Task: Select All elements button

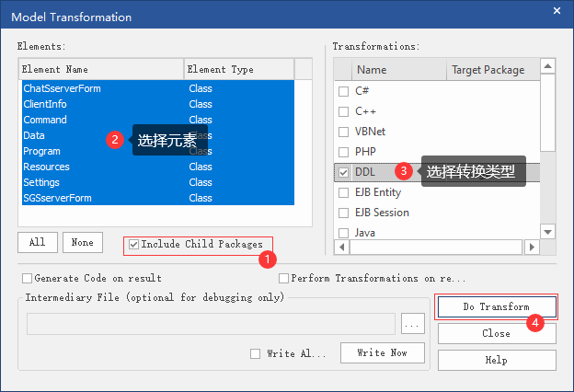Action: coord(38,242)
